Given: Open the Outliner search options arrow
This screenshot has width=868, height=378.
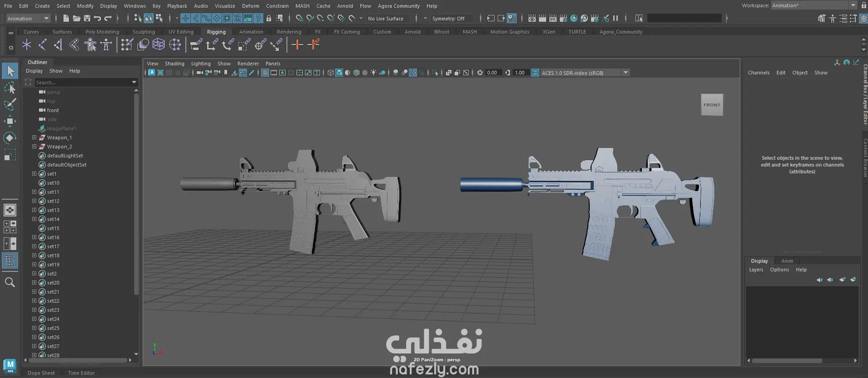Looking at the screenshot, I should pos(134,83).
